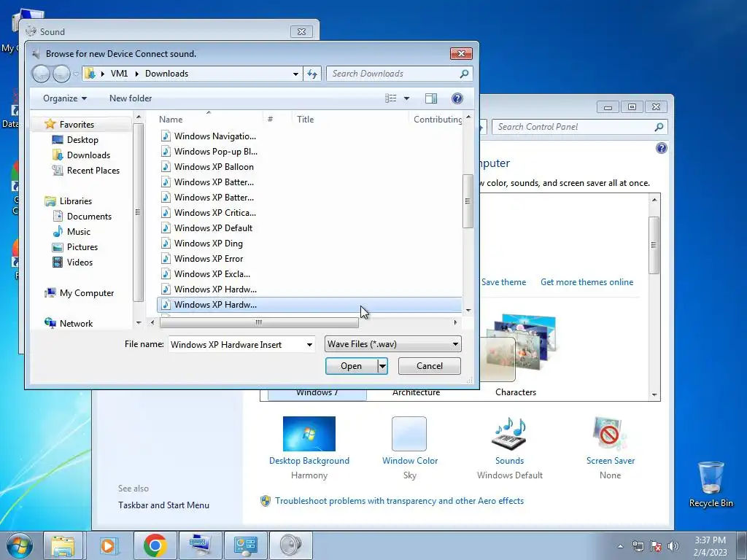Image resolution: width=747 pixels, height=560 pixels.
Task: Select My Computer in navigation pane
Action: pos(87,293)
